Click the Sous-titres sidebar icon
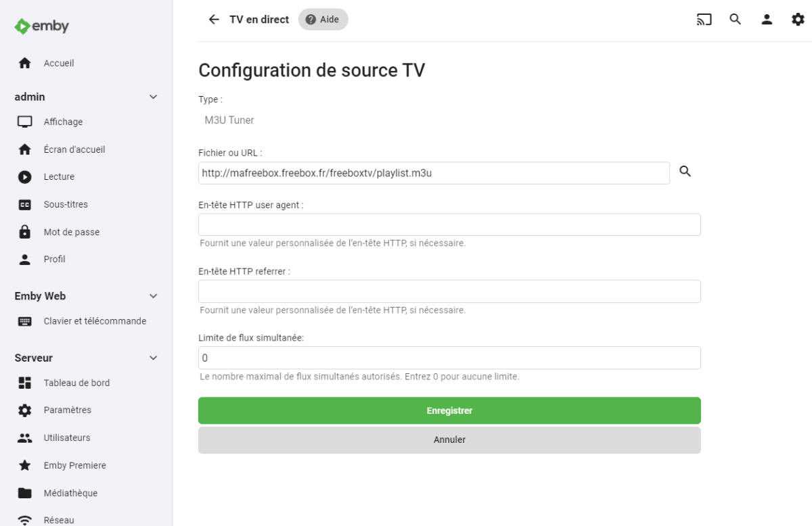Viewport: 812px width, 526px height. coord(25,205)
